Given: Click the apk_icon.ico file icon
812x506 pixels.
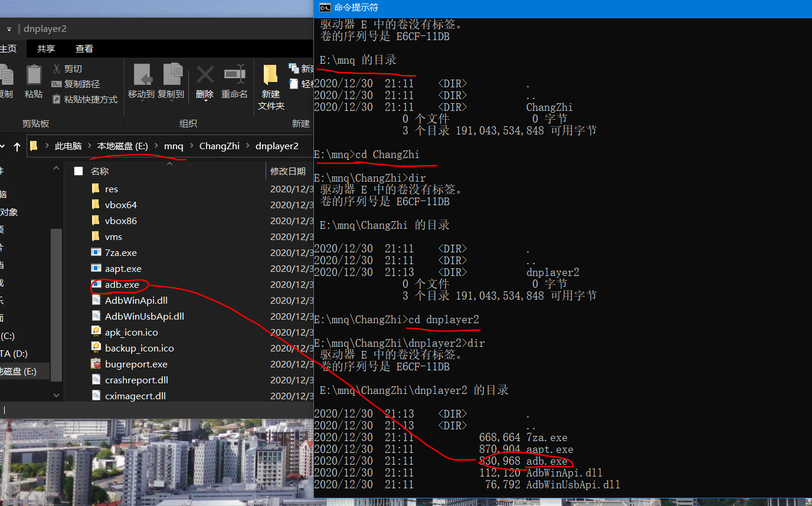Looking at the screenshot, I should coord(96,332).
